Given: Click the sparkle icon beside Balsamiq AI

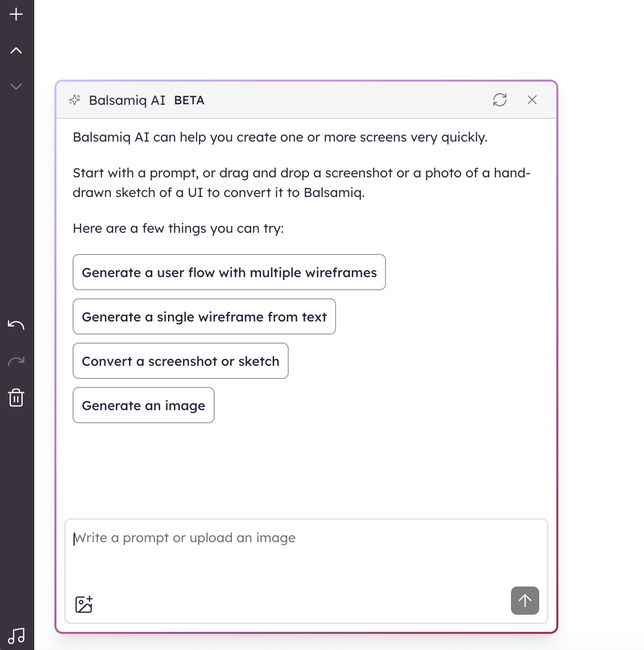Looking at the screenshot, I should coord(75,100).
